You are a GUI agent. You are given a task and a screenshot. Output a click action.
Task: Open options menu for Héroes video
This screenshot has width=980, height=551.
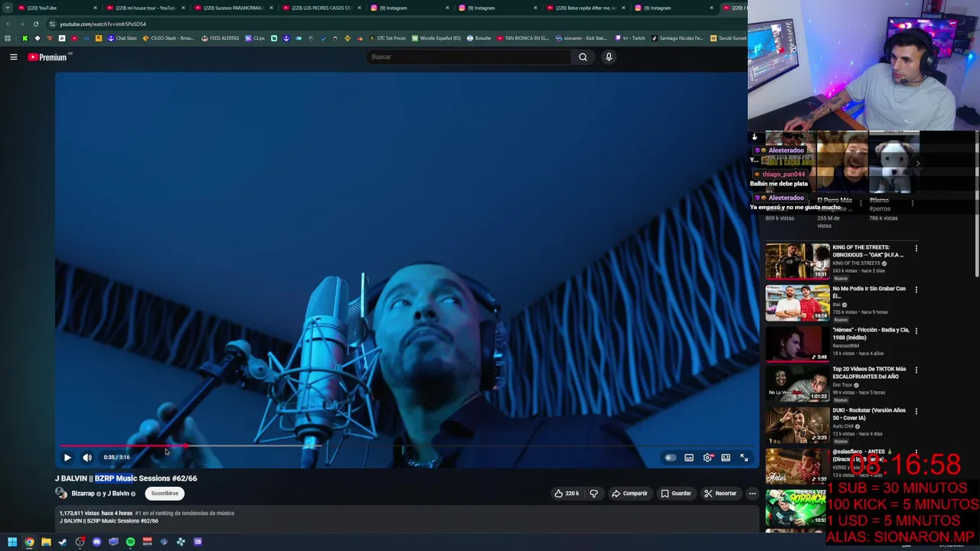coord(916,331)
